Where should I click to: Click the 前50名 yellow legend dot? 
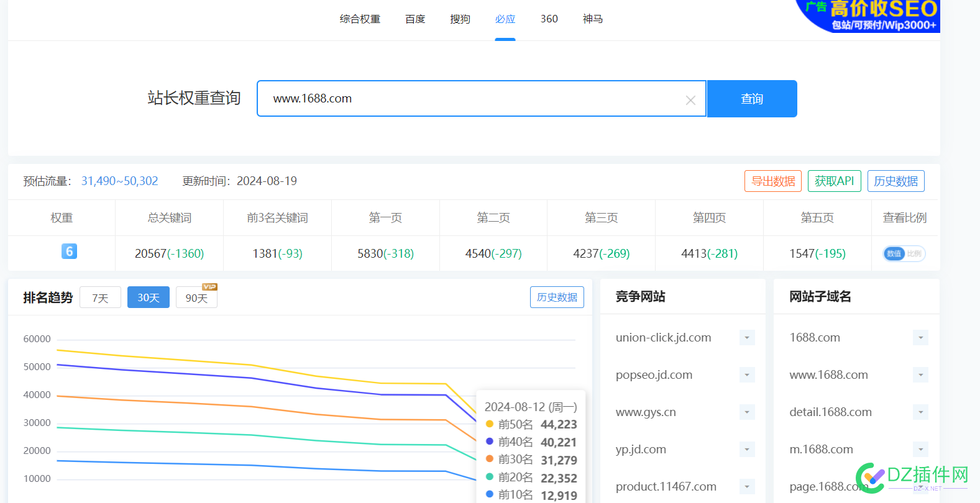tap(490, 424)
